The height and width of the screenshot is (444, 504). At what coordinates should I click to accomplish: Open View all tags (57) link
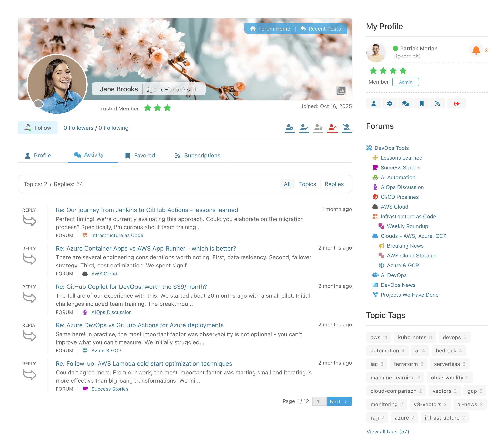[x=387, y=431]
